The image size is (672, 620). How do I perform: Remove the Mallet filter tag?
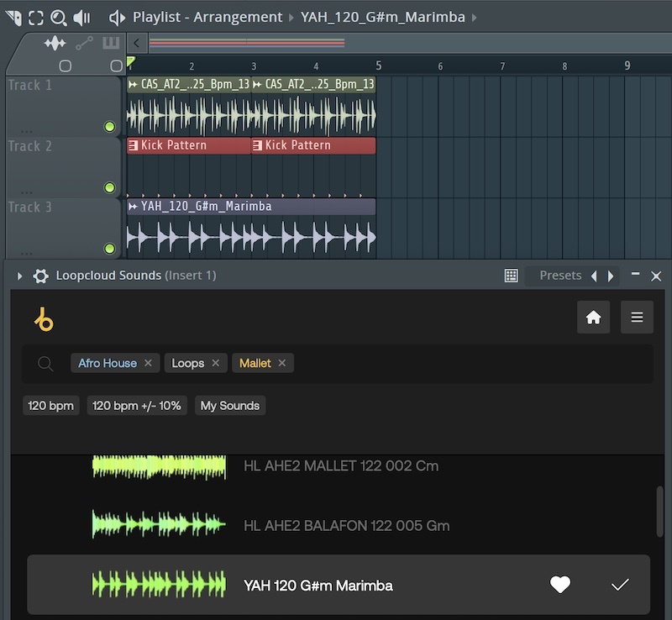282,363
